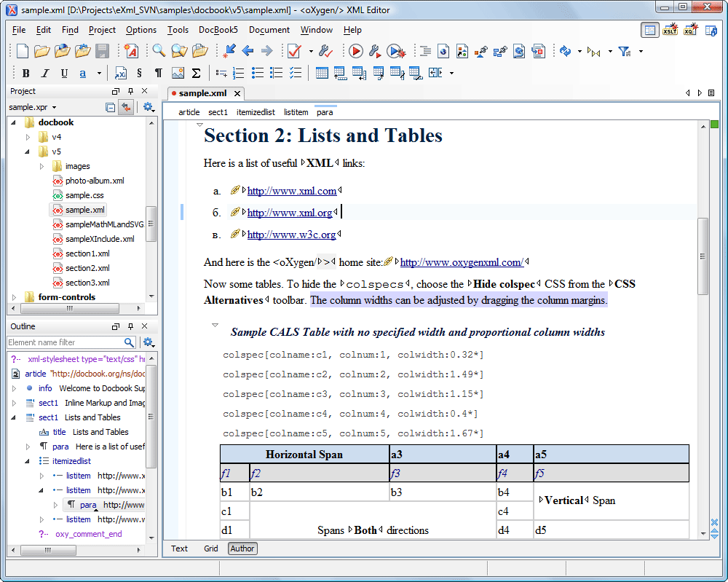The image size is (728, 582).
Task: Apply italic formatting
Action: pyautogui.click(x=45, y=74)
